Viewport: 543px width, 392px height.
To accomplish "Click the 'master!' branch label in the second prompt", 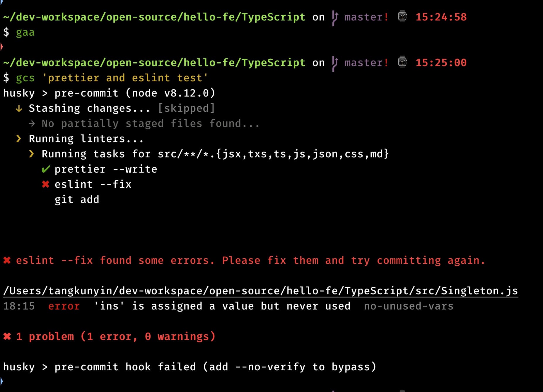I will 366,63.
